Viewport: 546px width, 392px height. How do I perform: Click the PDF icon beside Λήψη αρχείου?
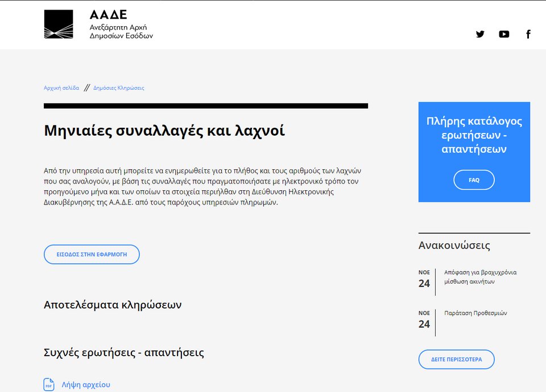point(48,385)
